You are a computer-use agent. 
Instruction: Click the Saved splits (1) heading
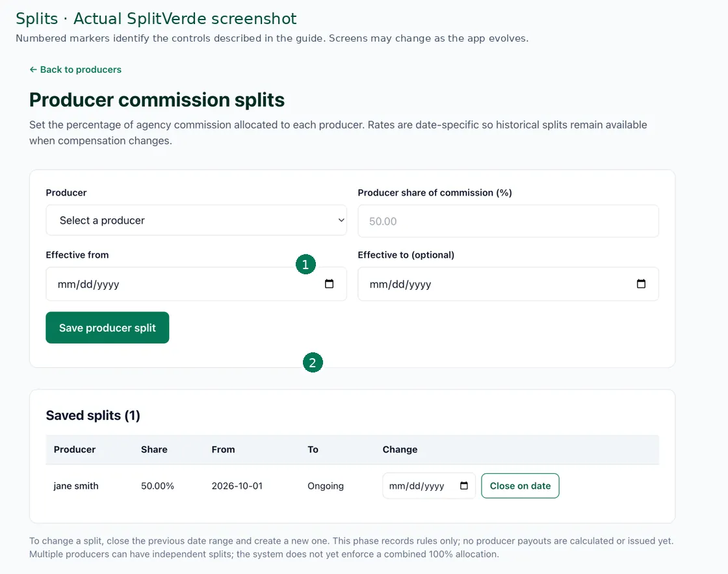click(x=93, y=415)
